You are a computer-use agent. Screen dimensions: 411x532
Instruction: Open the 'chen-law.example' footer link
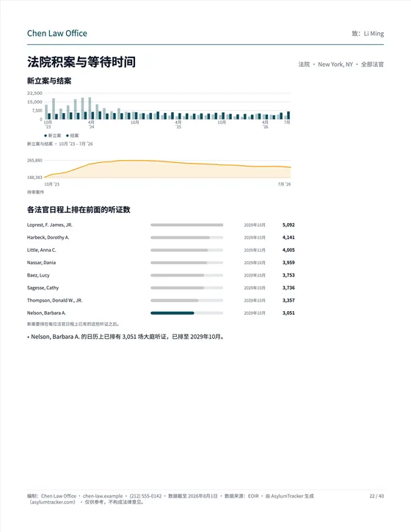103,496
